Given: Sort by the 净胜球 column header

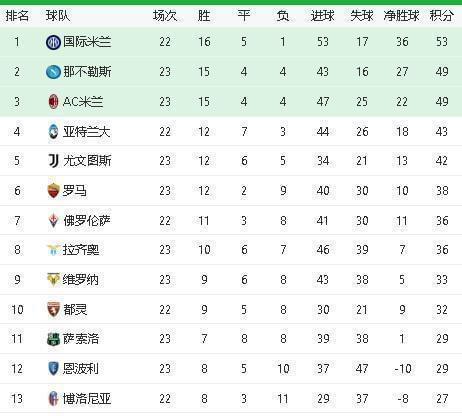Looking at the screenshot, I should 402,16.
